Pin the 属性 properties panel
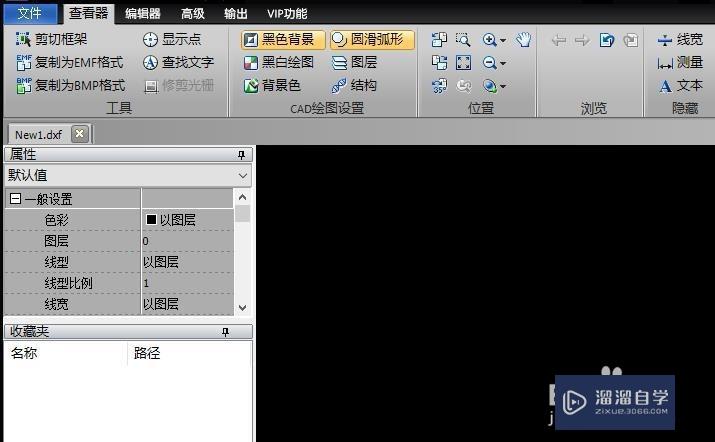This screenshot has height=442, width=715. [x=242, y=155]
